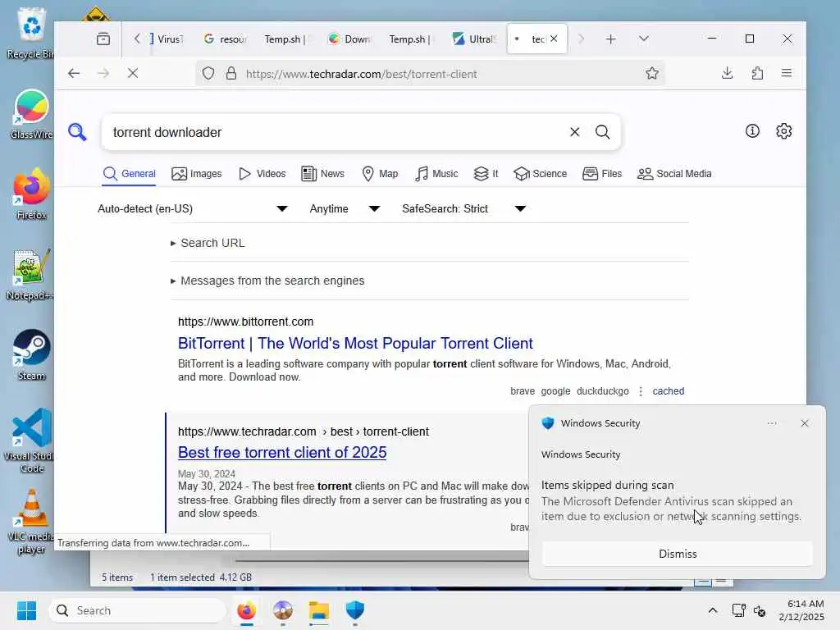Switch to the Down browser tab
This screenshot has width=840, height=630.
pos(349,39)
